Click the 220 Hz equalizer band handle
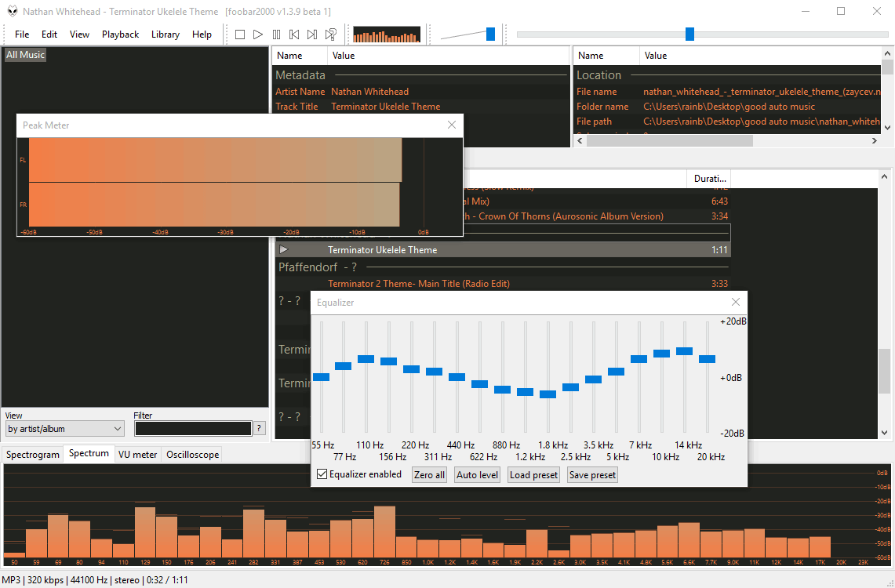This screenshot has width=895, height=588. click(x=412, y=369)
